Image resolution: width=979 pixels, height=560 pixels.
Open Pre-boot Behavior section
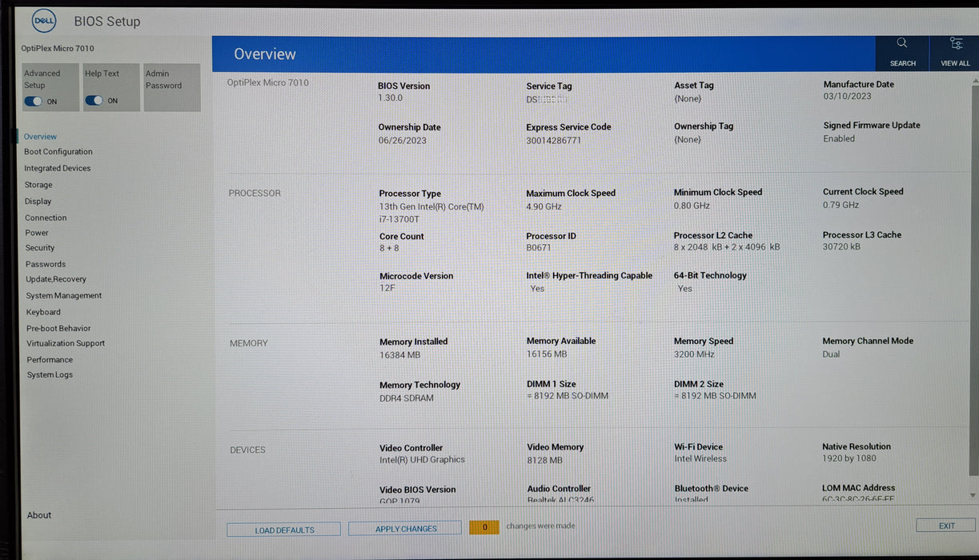(x=58, y=328)
